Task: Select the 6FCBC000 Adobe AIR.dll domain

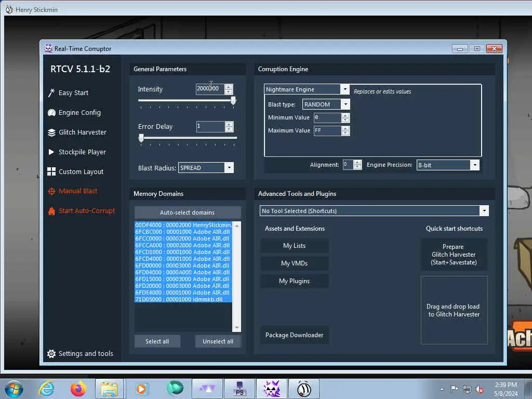Action: coord(183,232)
